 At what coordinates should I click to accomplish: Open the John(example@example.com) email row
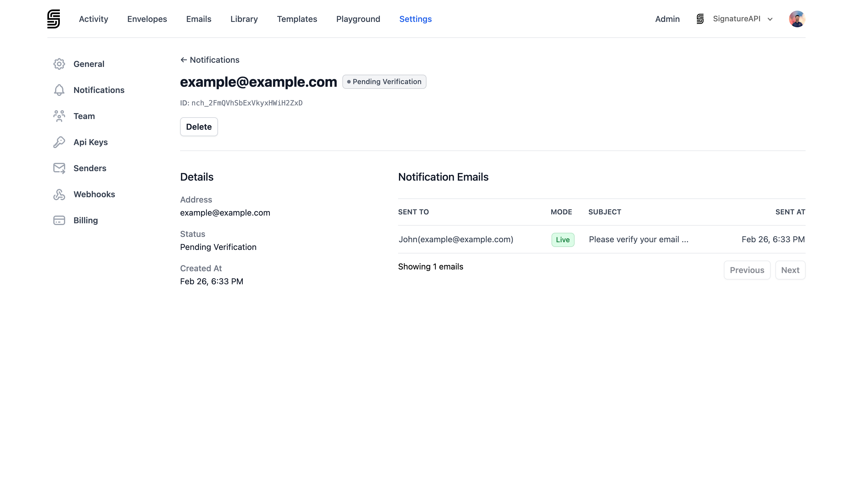coord(456,240)
